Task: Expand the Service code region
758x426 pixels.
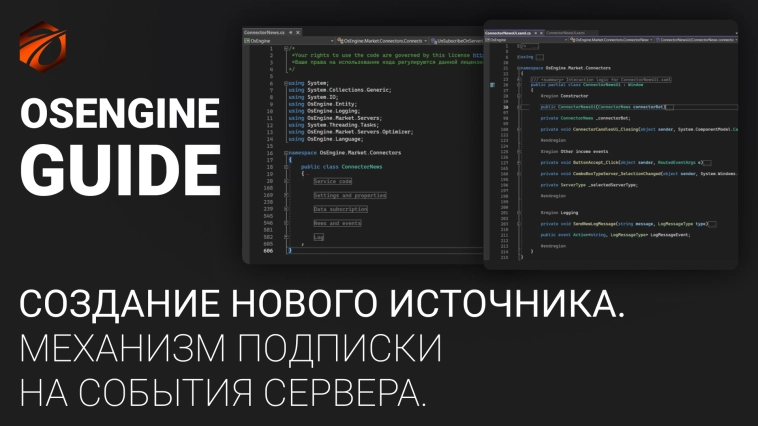Action: click(286, 181)
